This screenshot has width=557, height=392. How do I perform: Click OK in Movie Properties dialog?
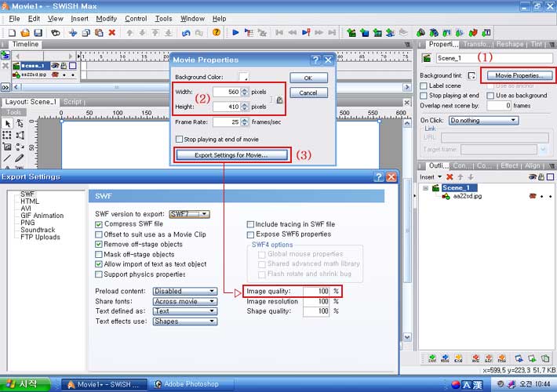(308, 78)
